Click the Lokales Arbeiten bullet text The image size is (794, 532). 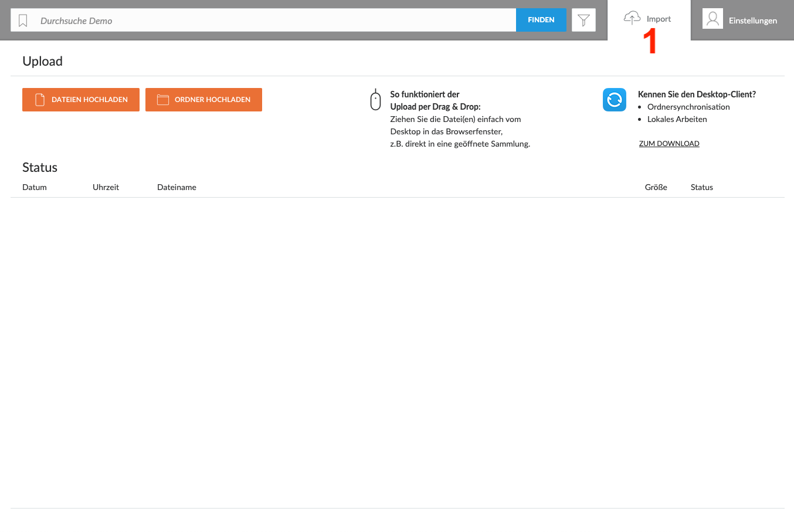(x=677, y=119)
